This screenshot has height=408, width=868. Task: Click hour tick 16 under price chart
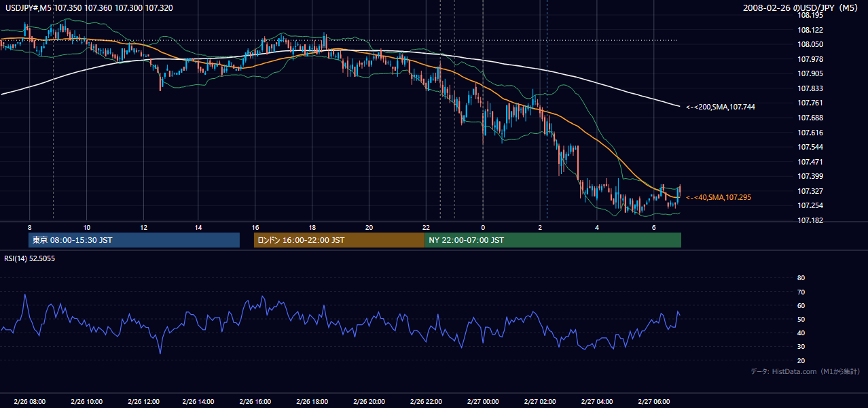(256, 227)
